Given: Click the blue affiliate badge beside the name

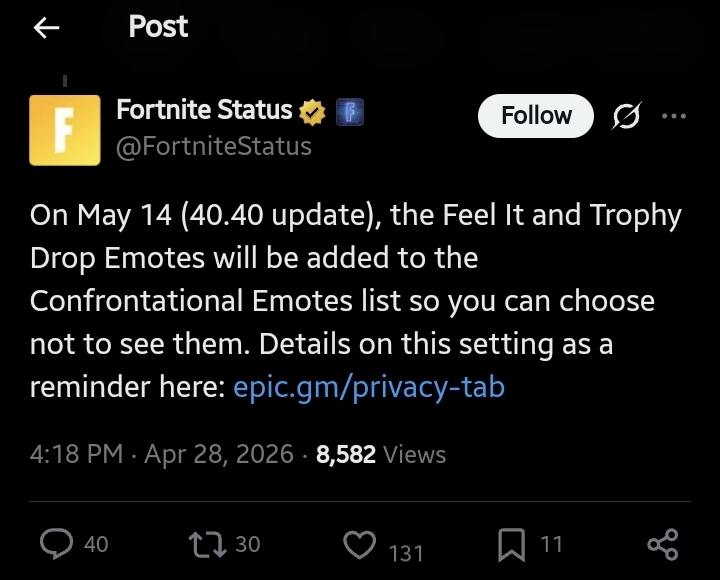Looking at the screenshot, I should click(x=348, y=111).
